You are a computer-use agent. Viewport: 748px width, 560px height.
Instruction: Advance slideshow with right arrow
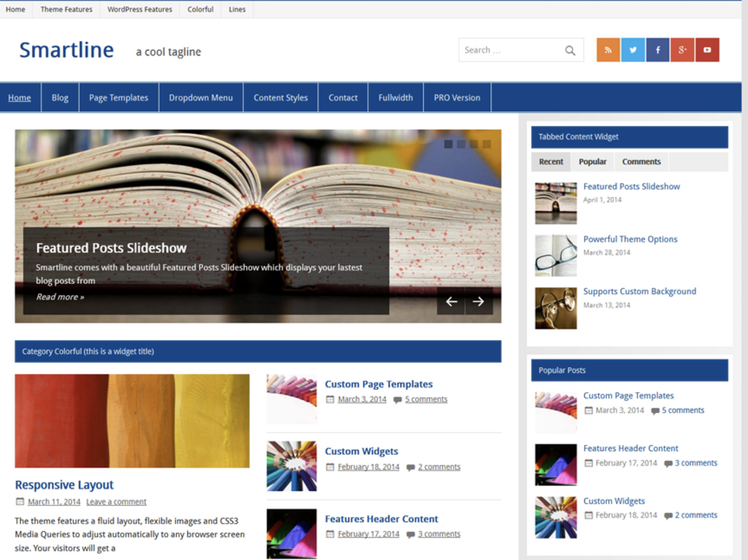(478, 302)
